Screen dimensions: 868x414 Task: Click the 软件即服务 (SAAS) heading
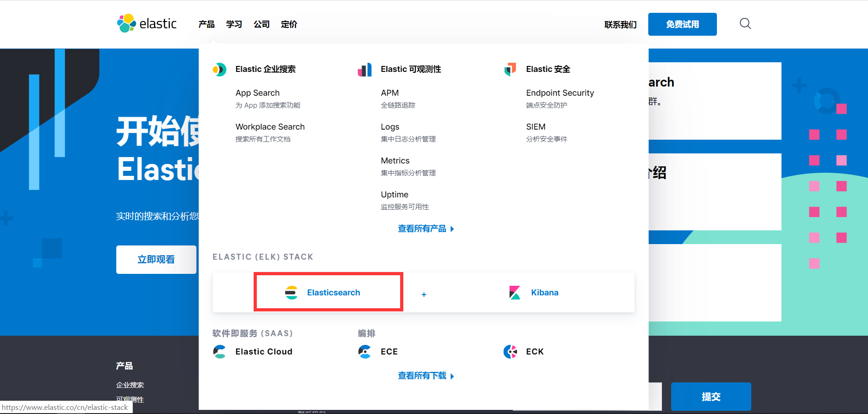click(x=252, y=333)
